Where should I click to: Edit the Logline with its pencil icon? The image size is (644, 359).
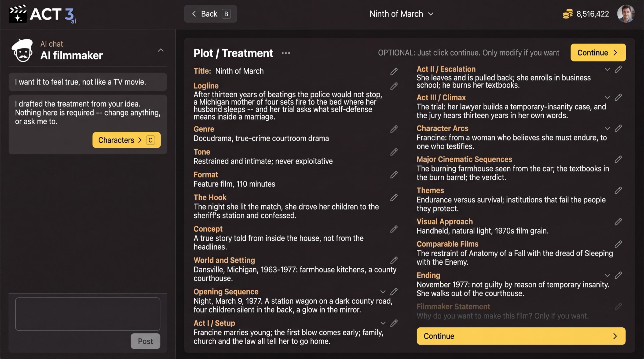tap(394, 86)
